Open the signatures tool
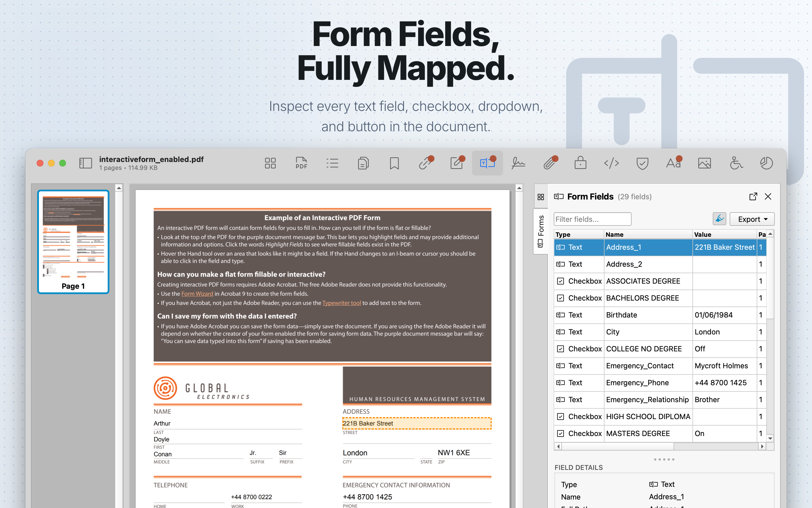Viewport: 812px width, 508px height. [x=518, y=163]
